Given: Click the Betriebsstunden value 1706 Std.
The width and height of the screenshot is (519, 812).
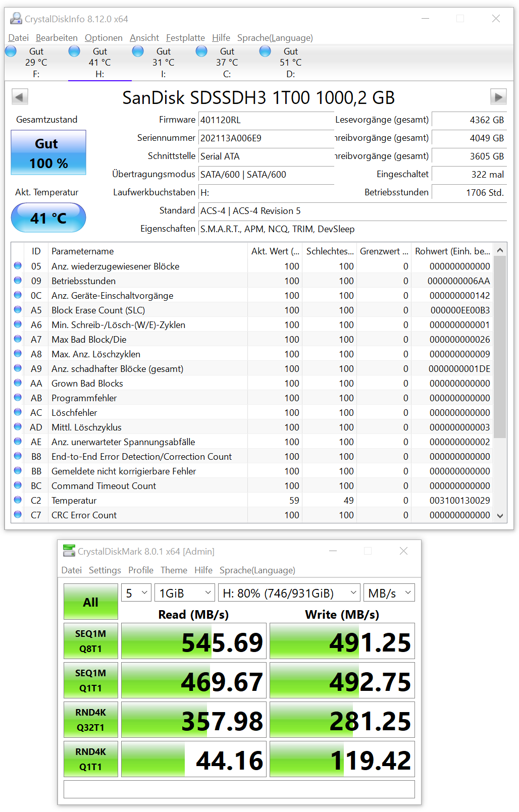Looking at the screenshot, I should pyautogui.click(x=469, y=192).
